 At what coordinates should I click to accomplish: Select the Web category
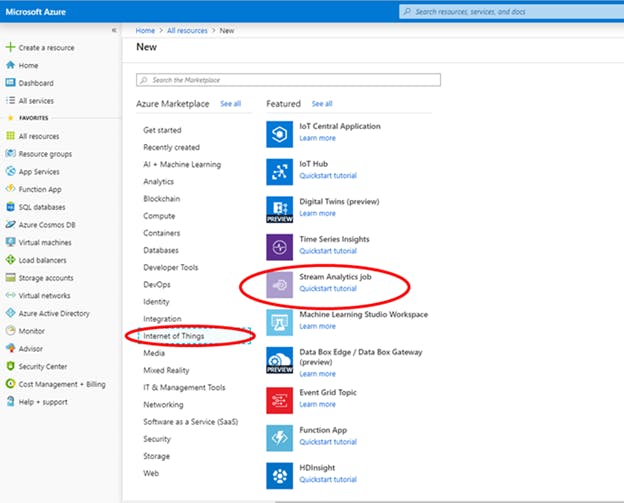pos(151,473)
